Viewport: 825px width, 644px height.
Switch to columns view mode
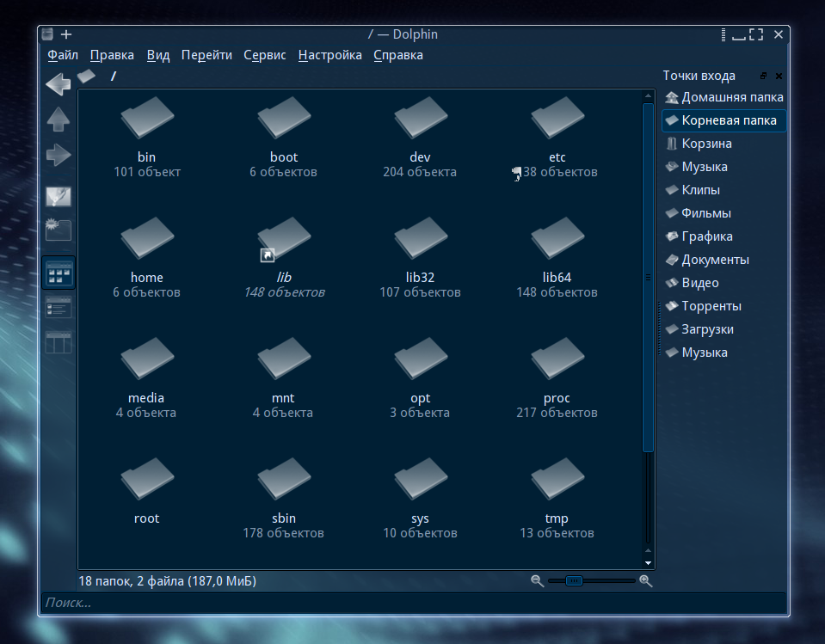coord(58,343)
